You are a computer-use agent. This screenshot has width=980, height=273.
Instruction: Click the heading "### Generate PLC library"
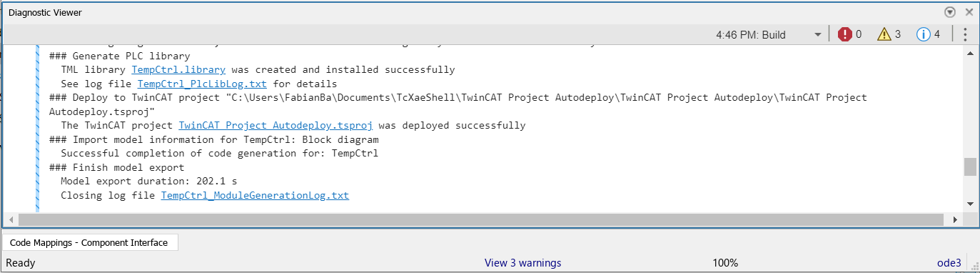[x=119, y=56]
